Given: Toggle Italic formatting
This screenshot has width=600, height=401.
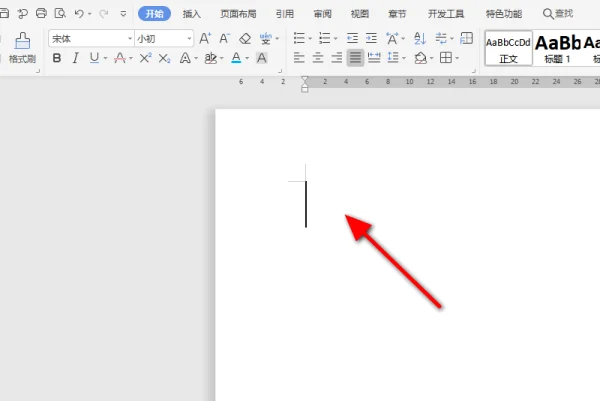Looking at the screenshot, I should 75,58.
